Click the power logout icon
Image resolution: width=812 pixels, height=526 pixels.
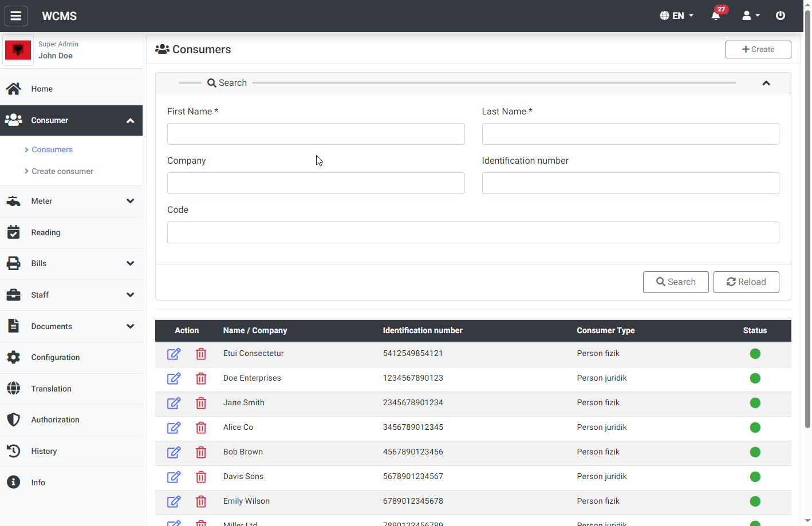point(781,15)
